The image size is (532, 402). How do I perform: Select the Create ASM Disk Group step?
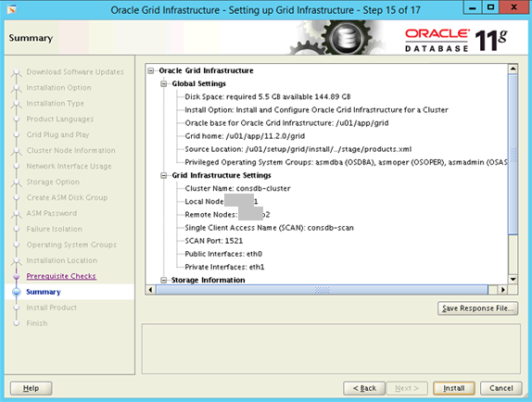pyautogui.click(x=67, y=197)
